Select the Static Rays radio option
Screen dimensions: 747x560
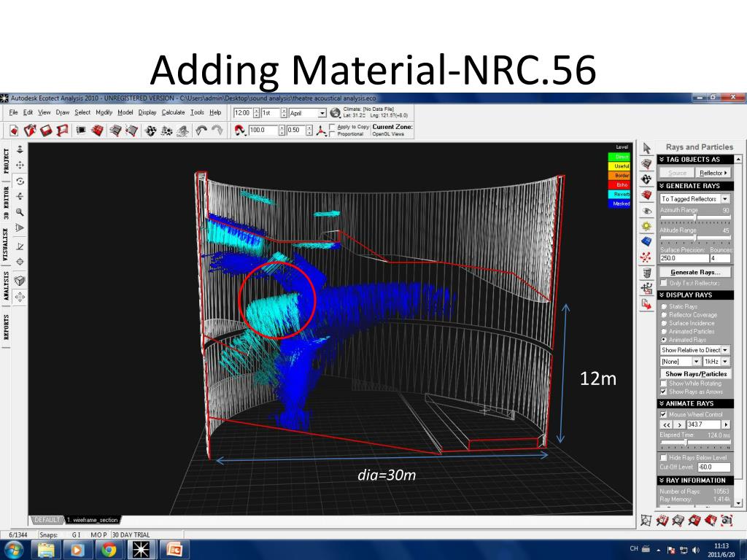click(x=680, y=307)
